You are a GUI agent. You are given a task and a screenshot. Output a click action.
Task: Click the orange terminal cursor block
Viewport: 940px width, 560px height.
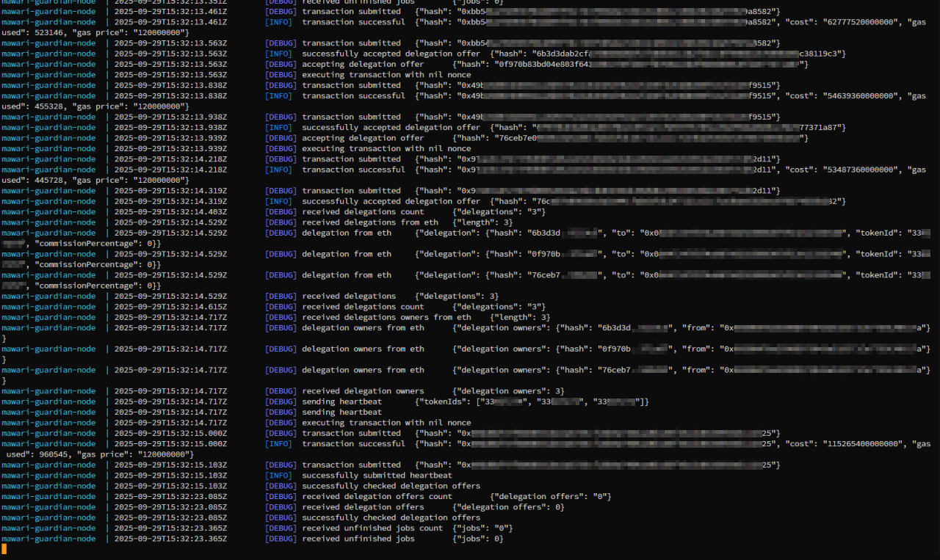(4, 549)
